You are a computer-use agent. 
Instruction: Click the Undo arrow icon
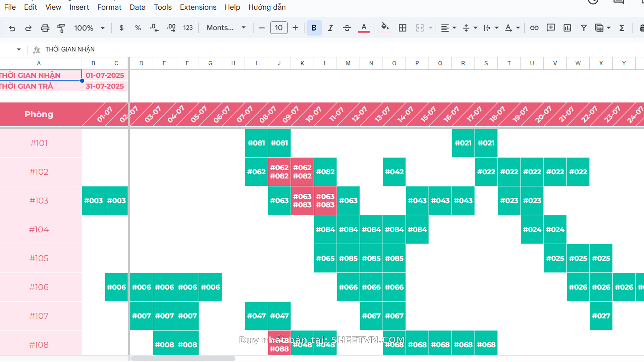(12, 28)
